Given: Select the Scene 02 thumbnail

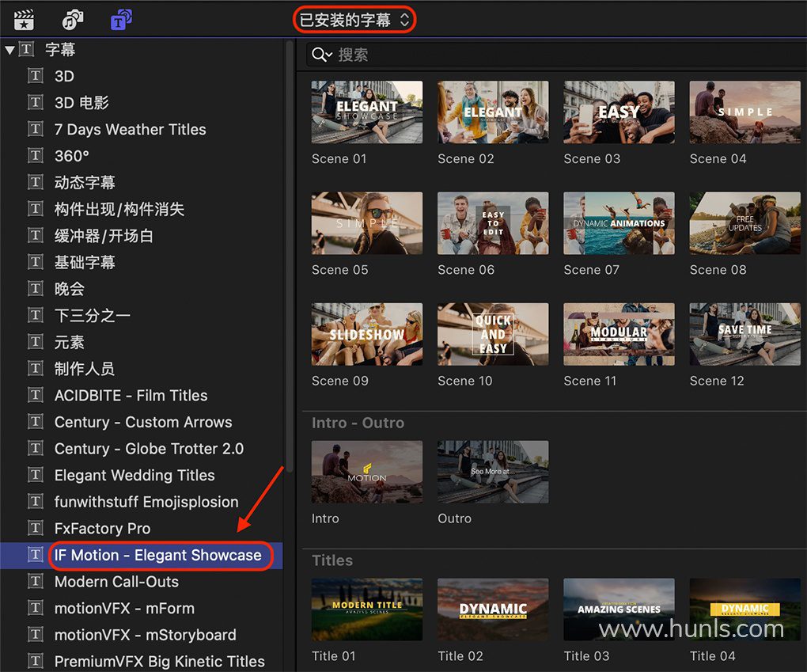Looking at the screenshot, I should point(493,112).
